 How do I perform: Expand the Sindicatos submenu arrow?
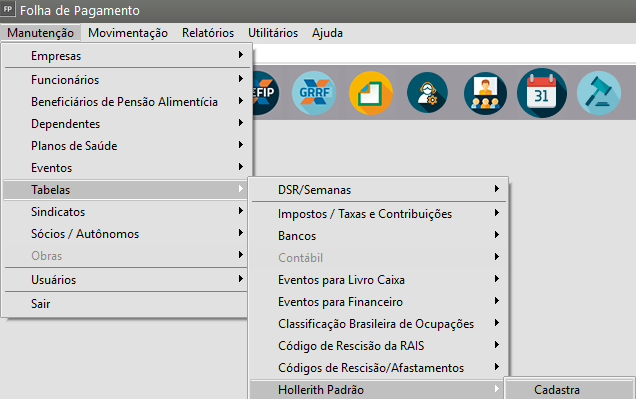[241, 210]
